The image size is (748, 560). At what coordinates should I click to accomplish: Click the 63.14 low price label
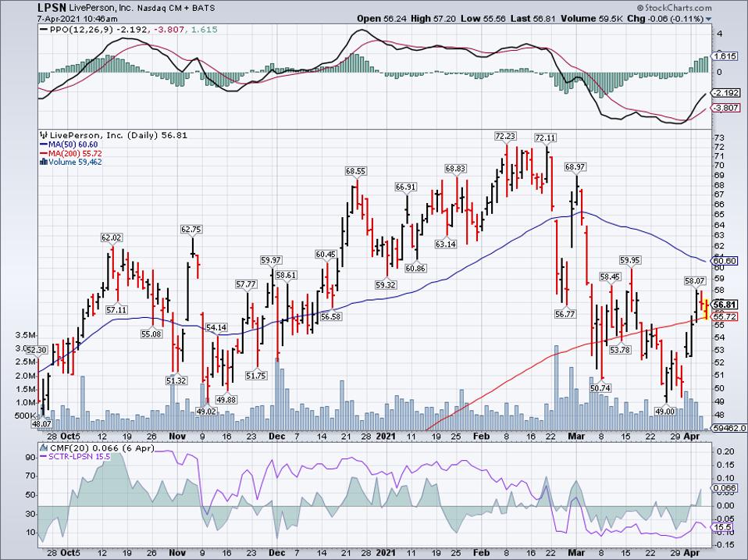click(446, 244)
